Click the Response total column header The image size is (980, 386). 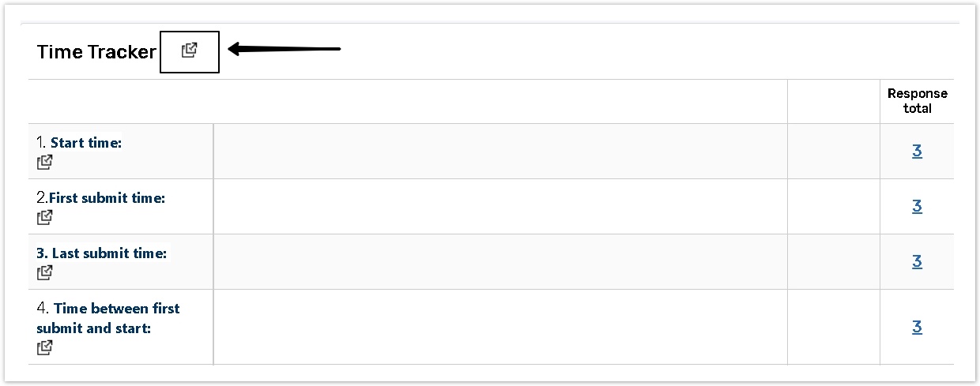point(917,101)
